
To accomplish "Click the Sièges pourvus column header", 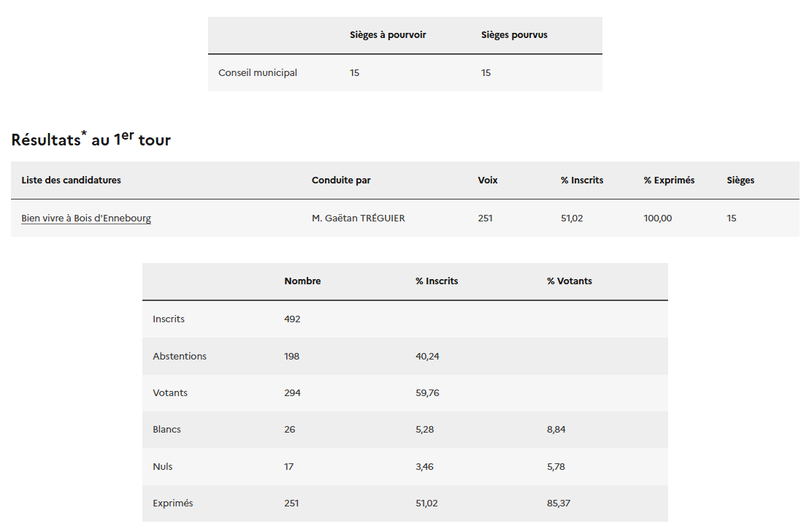I will click(x=514, y=35).
